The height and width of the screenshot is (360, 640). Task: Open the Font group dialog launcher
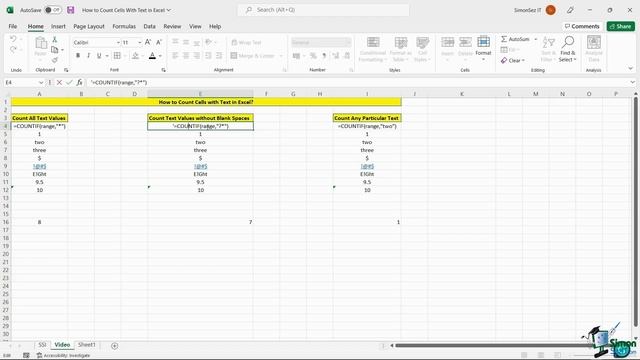pyautogui.click(x=164, y=70)
